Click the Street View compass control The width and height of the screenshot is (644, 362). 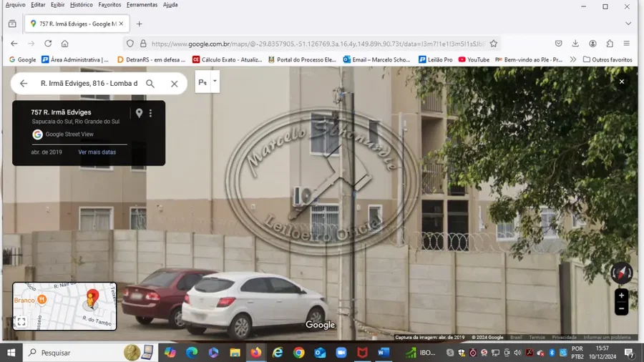(621, 273)
